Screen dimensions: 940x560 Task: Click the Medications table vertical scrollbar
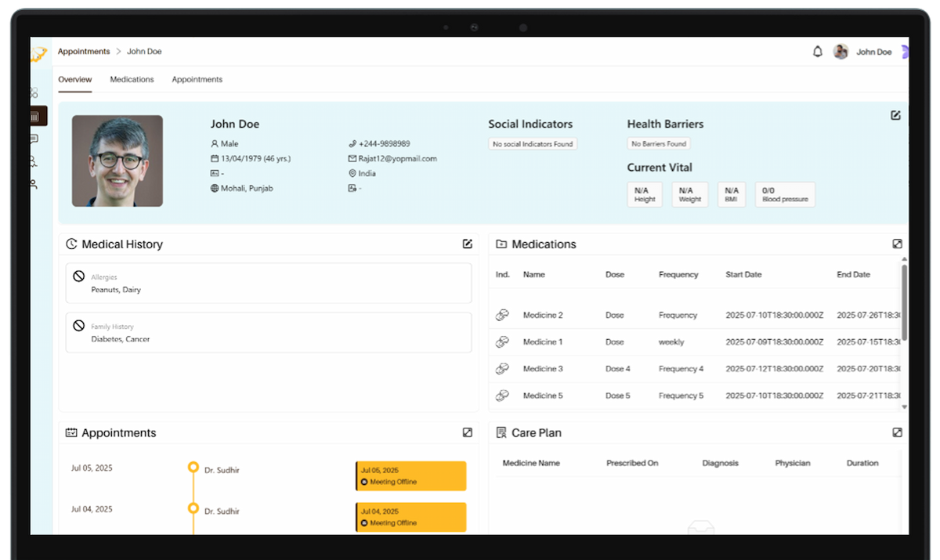905,302
